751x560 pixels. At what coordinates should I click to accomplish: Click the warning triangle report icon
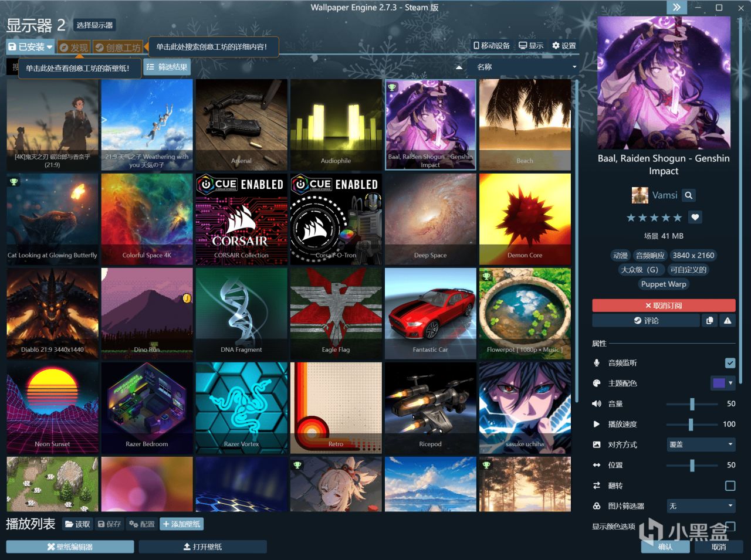point(728,321)
